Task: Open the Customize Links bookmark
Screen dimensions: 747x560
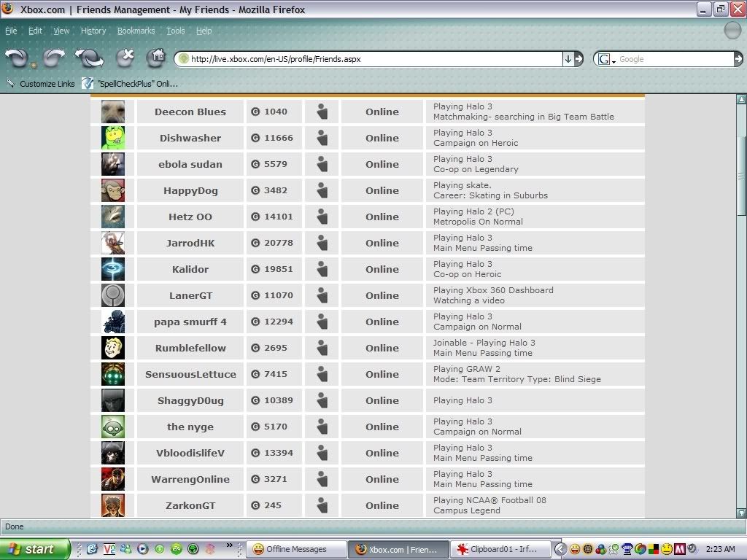Action: 41,84
